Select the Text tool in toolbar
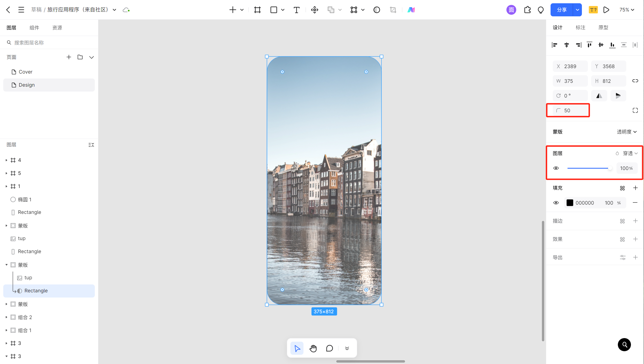Image resolution: width=644 pixels, height=364 pixels. (296, 10)
